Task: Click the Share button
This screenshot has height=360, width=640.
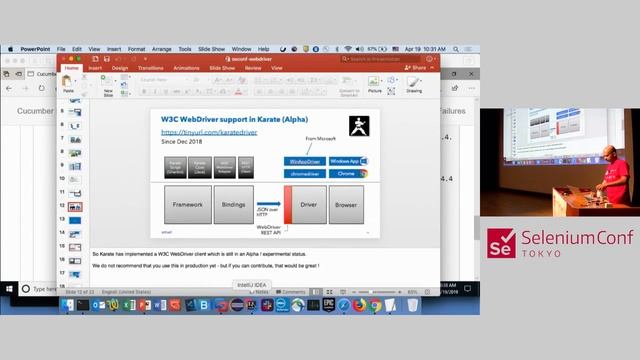Action: click(x=416, y=68)
